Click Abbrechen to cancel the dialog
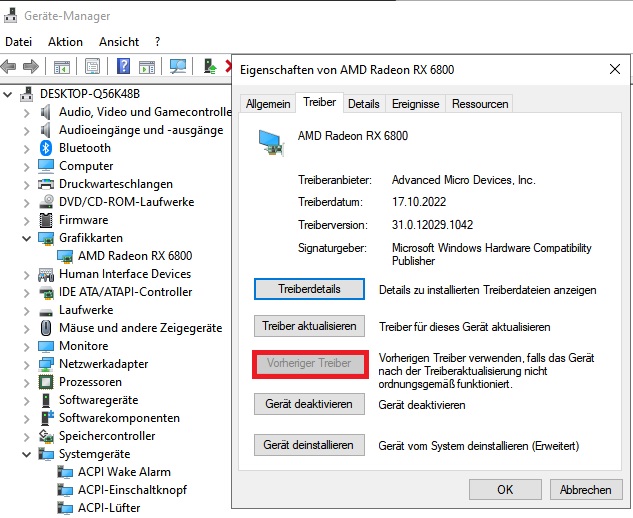The image size is (633, 518). pos(586,489)
